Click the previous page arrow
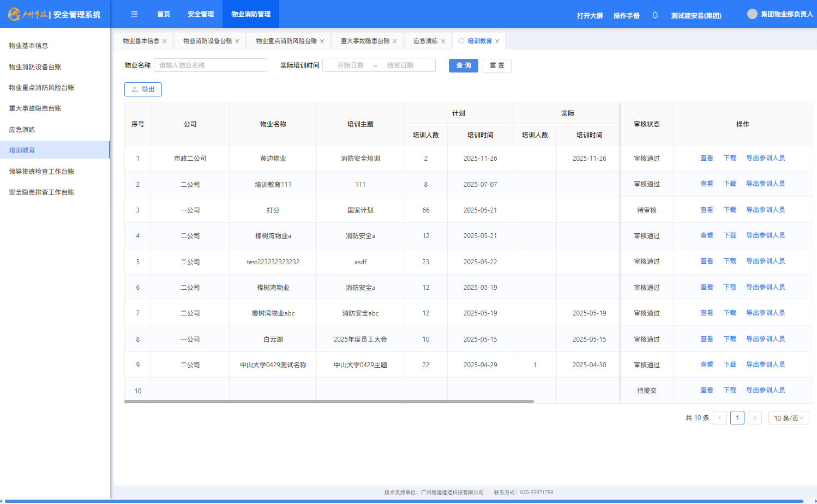This screenshot has width=817, height=504. coord(720,418)
